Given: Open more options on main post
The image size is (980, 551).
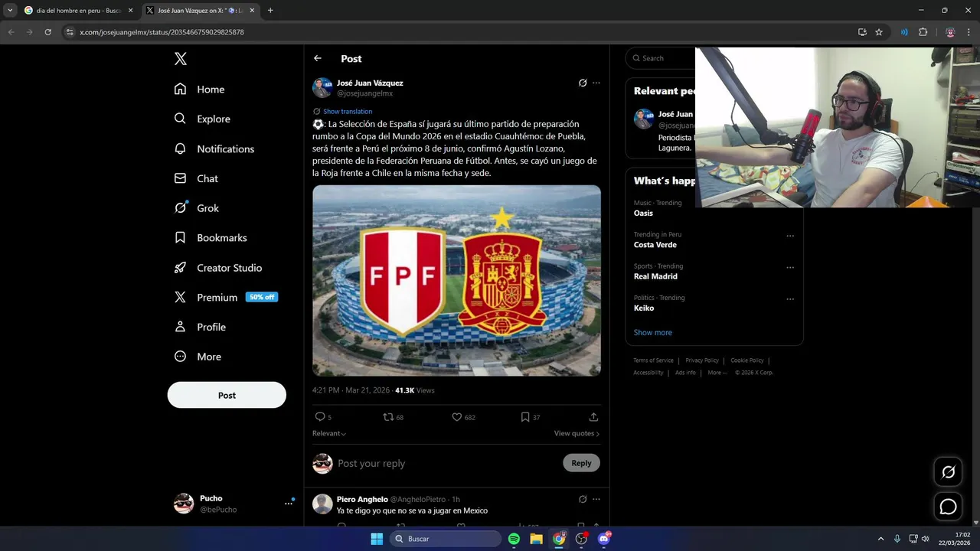Looking at the screenshot, I should pyautogui.click(x=596, y=83).
